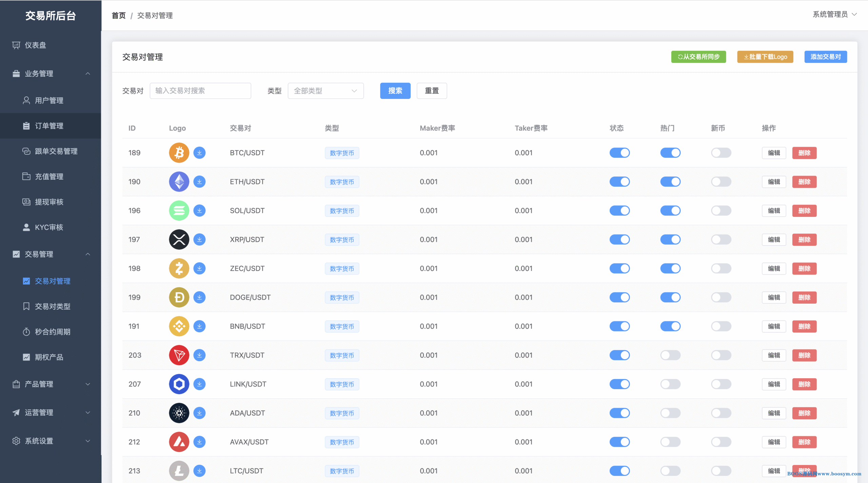Click the 编辑 button in the ZEC/USDT row
The image size is (868, 483).
click(774, 268)
